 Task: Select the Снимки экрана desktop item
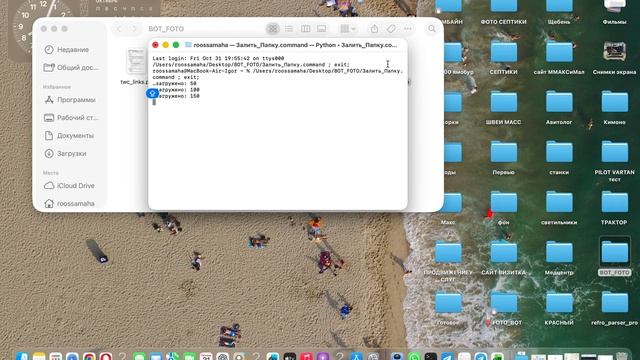(x=614, y=58)
